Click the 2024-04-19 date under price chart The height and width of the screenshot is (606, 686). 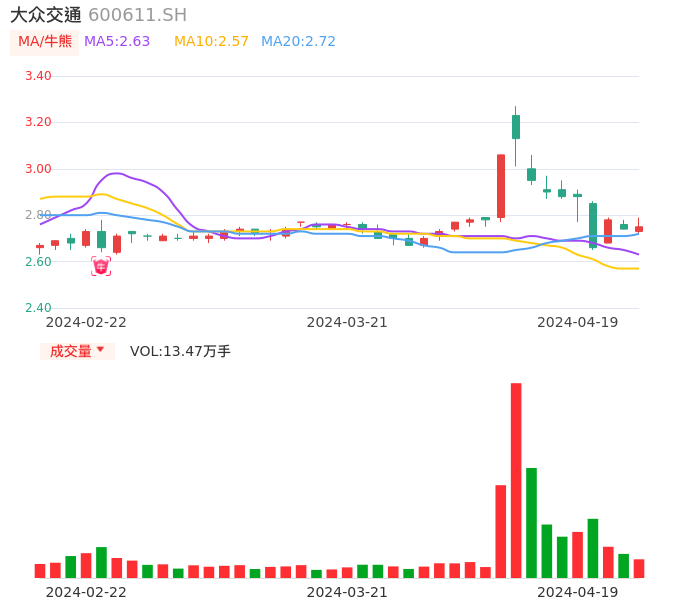coord(578,322)
